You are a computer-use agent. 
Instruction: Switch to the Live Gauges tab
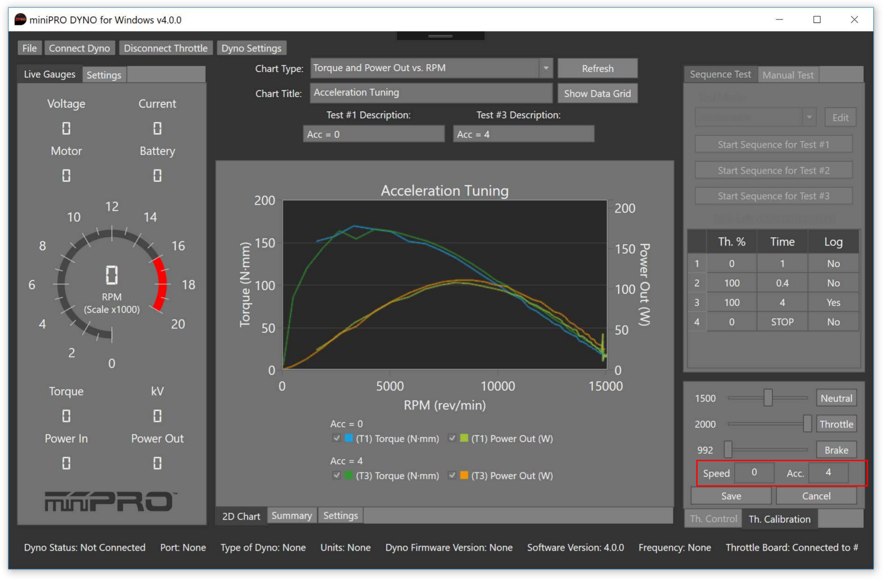tap(49, 74)
